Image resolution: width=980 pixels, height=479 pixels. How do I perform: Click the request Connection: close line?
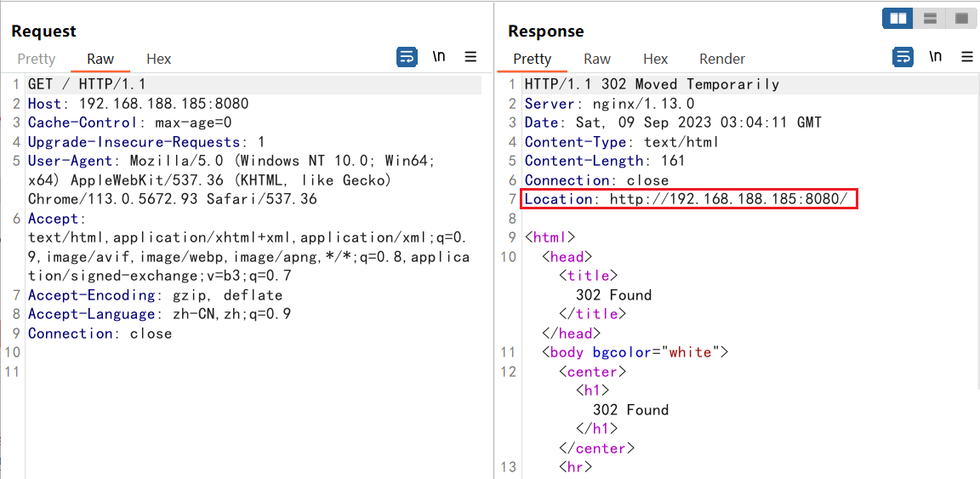[x=100, y=334]
